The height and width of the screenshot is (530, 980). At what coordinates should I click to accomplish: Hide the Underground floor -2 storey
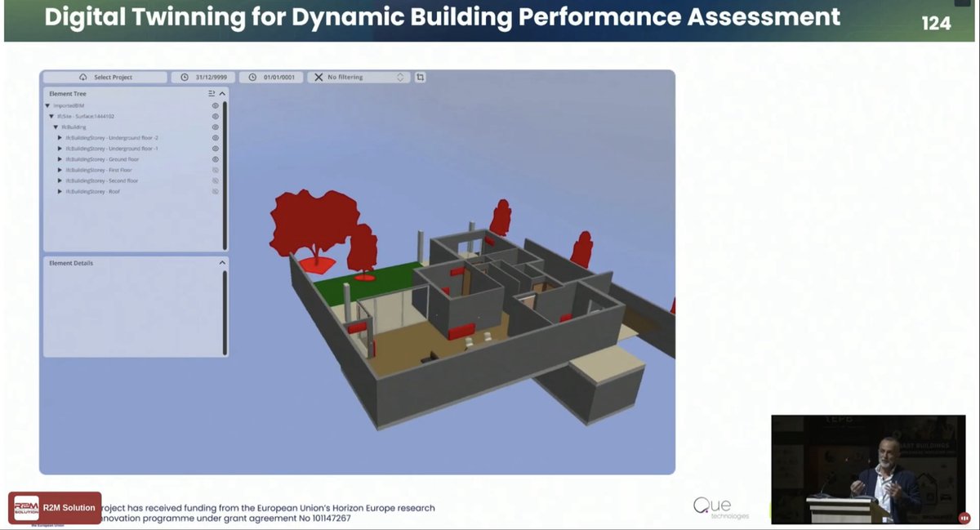(x=216, y=137)
